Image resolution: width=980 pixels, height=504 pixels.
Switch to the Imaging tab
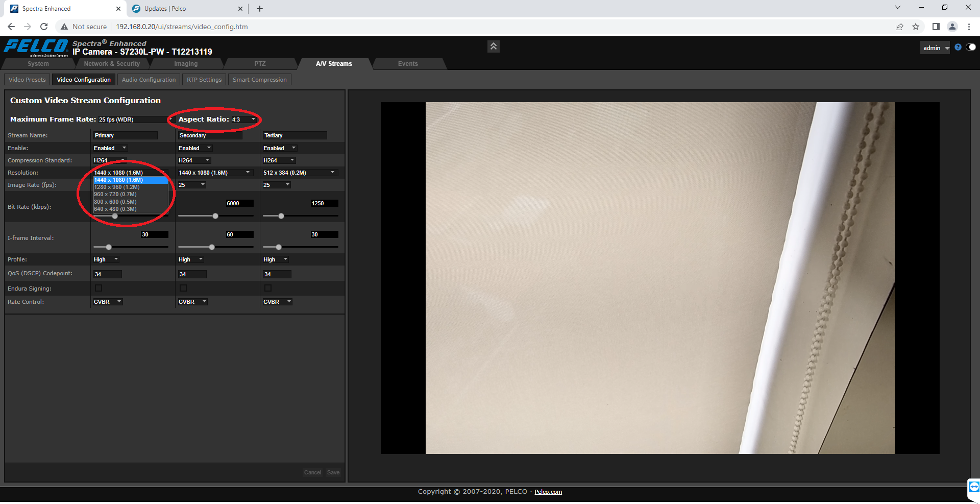pos(186,64)
